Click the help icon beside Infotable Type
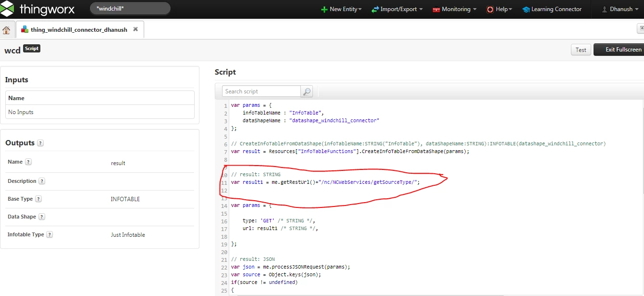Viewport: 644px width, 296px height. (50, 235)
